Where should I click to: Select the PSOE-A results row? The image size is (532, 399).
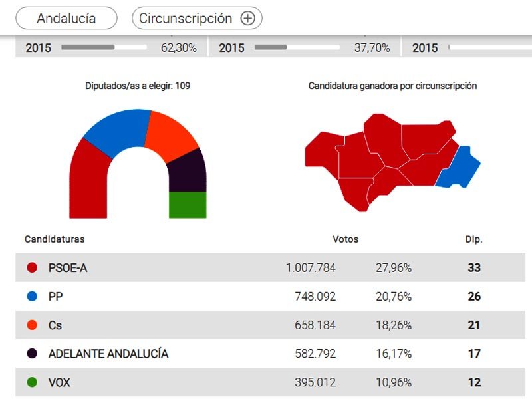[x=271, y=268]
